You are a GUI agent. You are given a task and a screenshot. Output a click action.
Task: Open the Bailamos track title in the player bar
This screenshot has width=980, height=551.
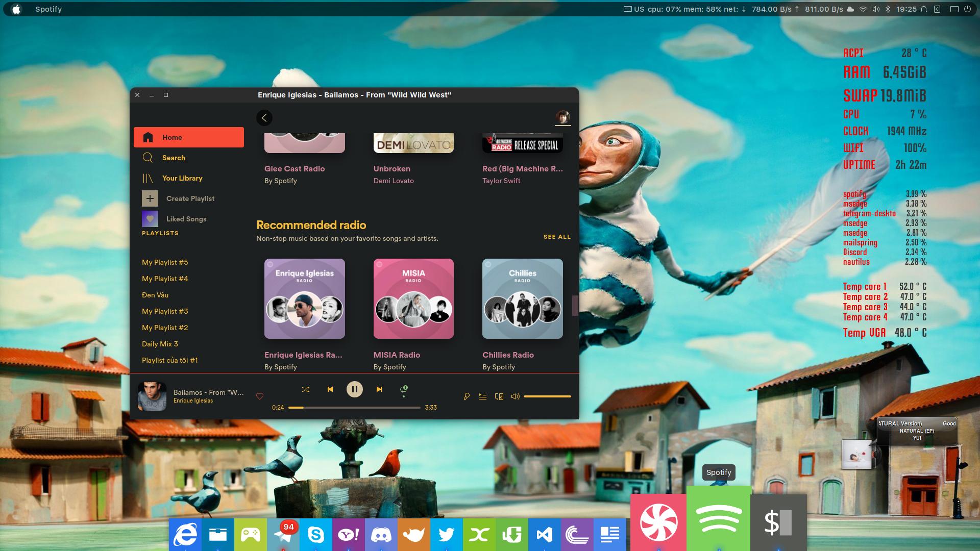[x=208, y=392]
